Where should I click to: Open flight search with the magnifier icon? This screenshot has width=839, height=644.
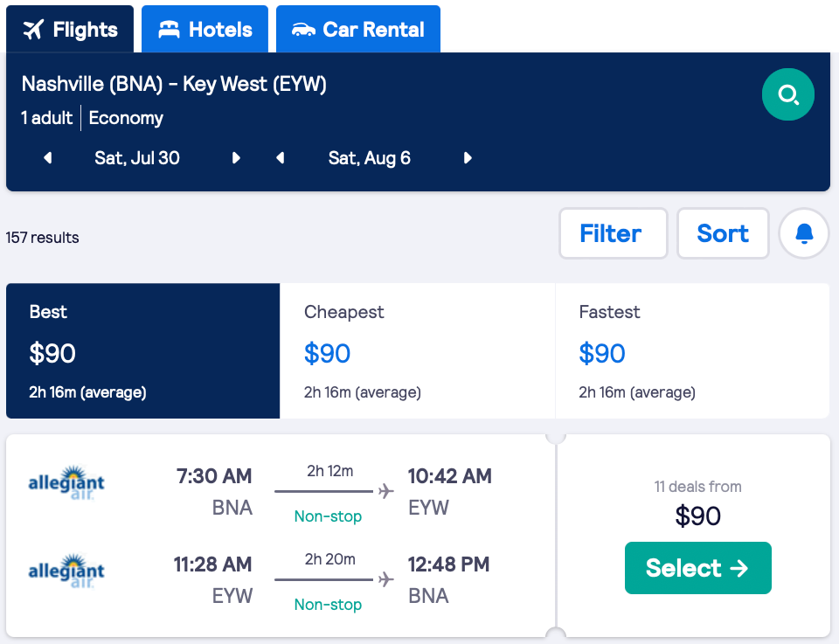pos(787,94)
